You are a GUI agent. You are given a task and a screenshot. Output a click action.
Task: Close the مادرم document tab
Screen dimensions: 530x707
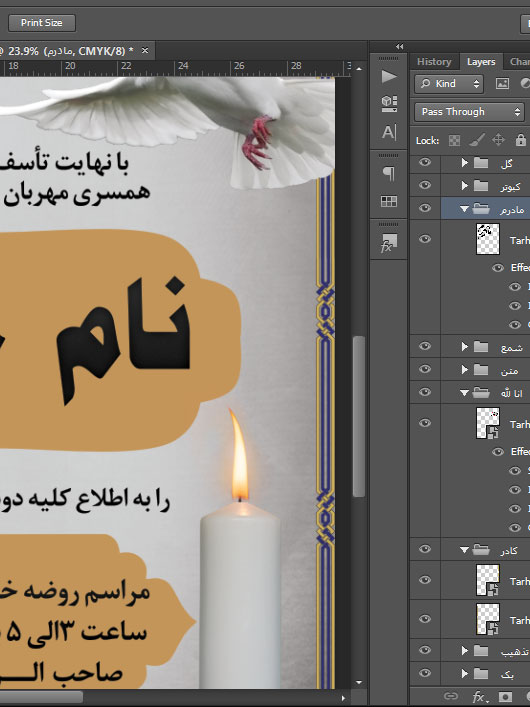[x=145, y=50]
